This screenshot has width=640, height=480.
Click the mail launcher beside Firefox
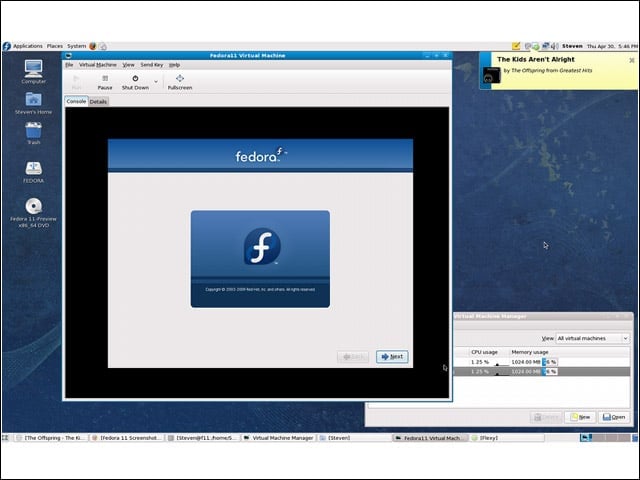click(103, 46)
